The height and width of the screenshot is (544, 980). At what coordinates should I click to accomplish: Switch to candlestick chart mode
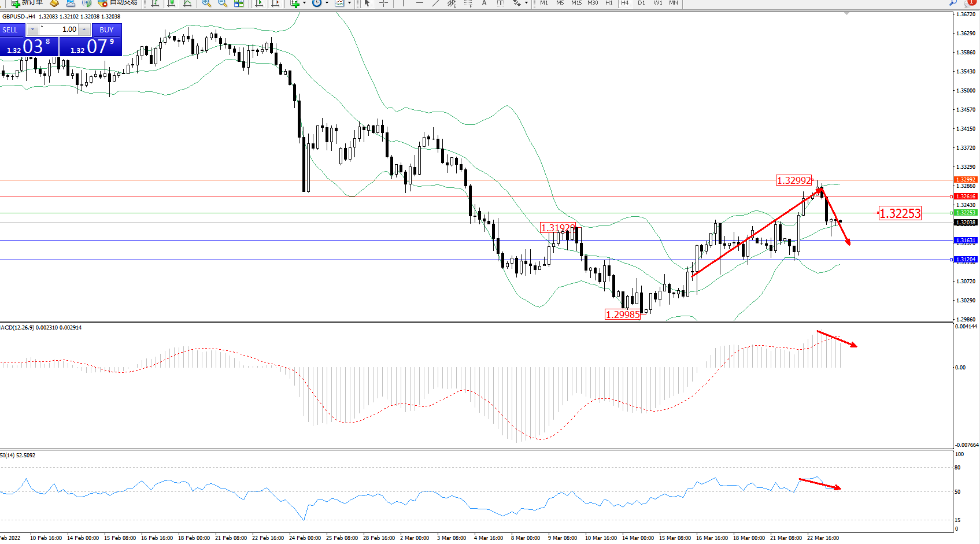pyautogui.click(x=171, y=3)
